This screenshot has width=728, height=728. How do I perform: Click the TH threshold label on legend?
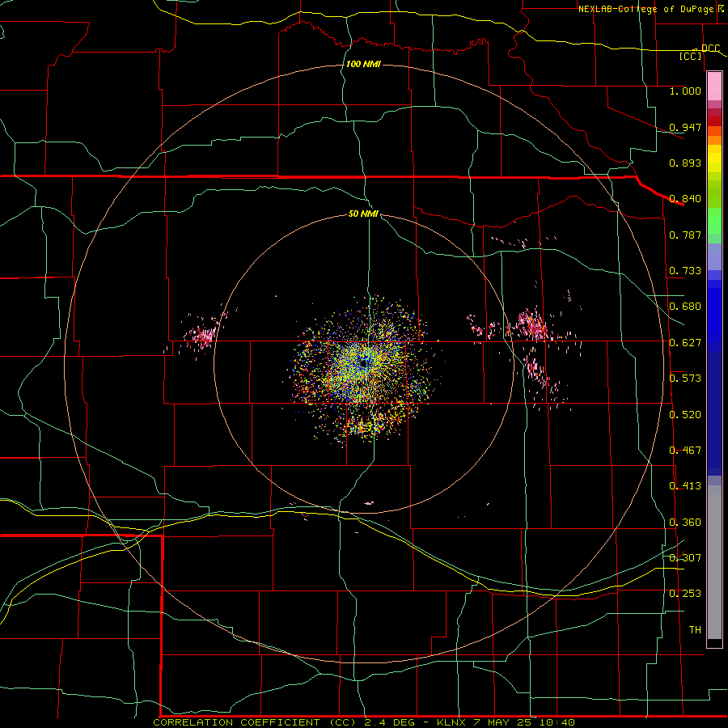click(x=695, y=630)
